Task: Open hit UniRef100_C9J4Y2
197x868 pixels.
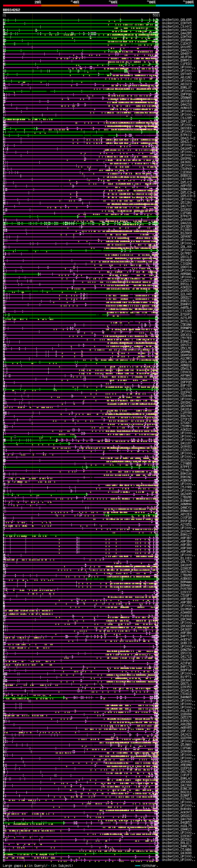Action: tap(177, 26)
